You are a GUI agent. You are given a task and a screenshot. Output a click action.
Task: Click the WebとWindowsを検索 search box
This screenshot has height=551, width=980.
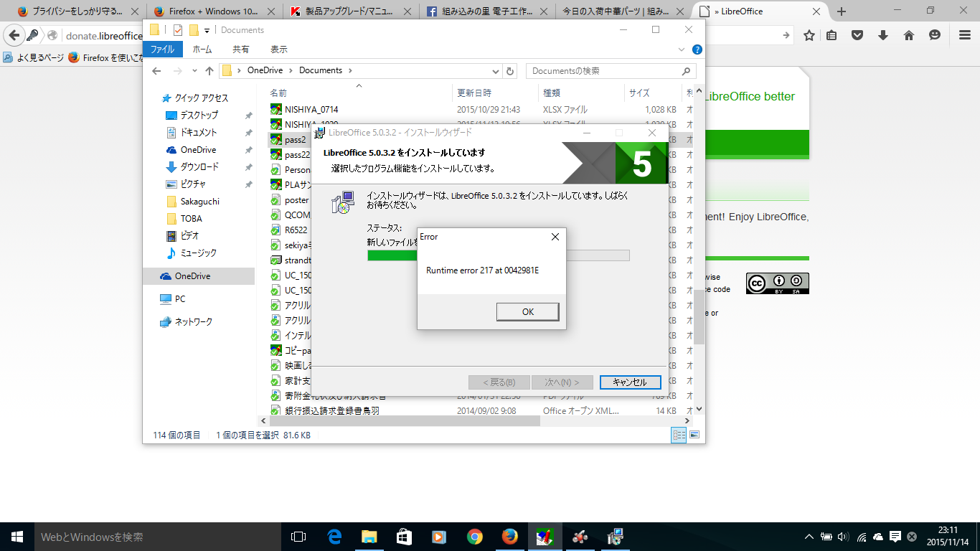tap(158, 537)
